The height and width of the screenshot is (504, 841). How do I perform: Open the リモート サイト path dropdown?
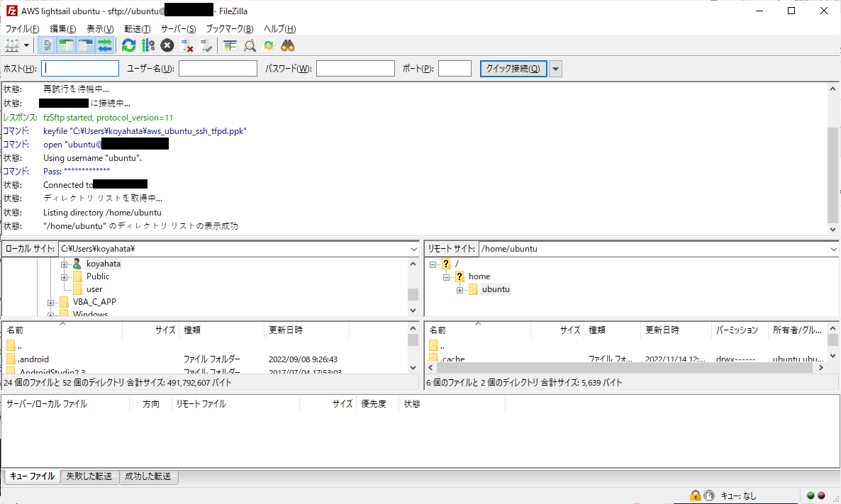(833, 249)
